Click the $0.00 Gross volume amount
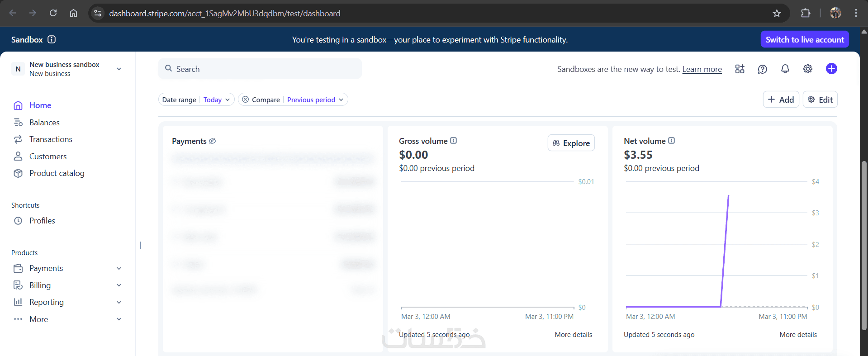Image resolution: width=868 pixels, height=356 pixels. click(413, 155)
